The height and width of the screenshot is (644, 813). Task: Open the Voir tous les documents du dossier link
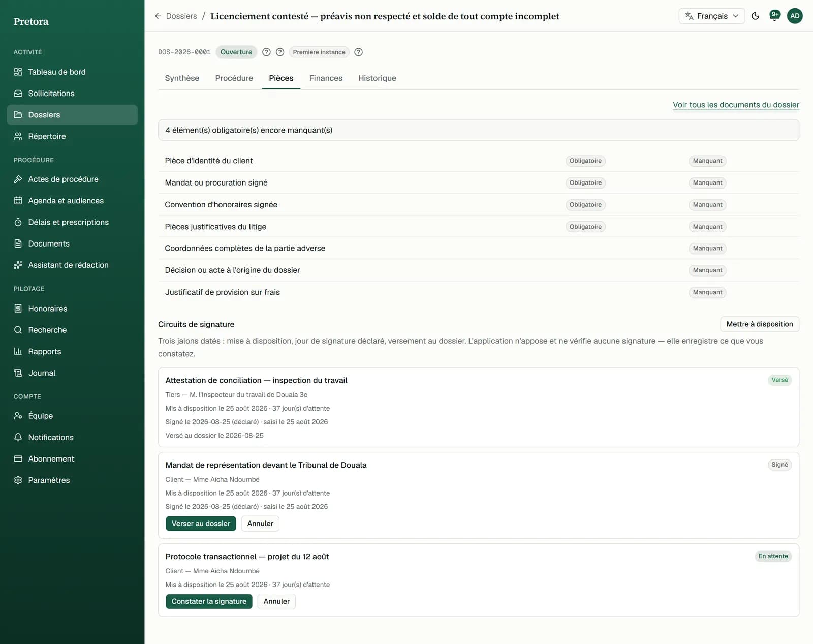click(x=736, y=105)
